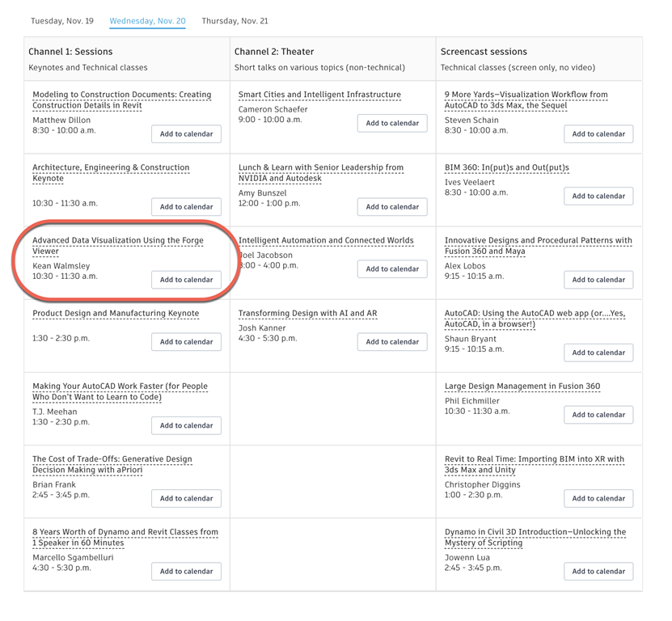Add Steven Schain's session to calendar

click(x=598, y=134)
